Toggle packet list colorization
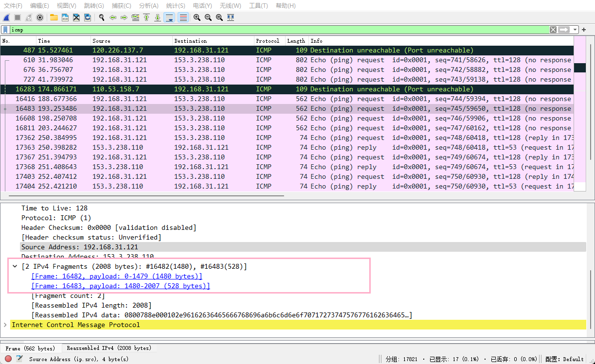 (x=183, y=17)
